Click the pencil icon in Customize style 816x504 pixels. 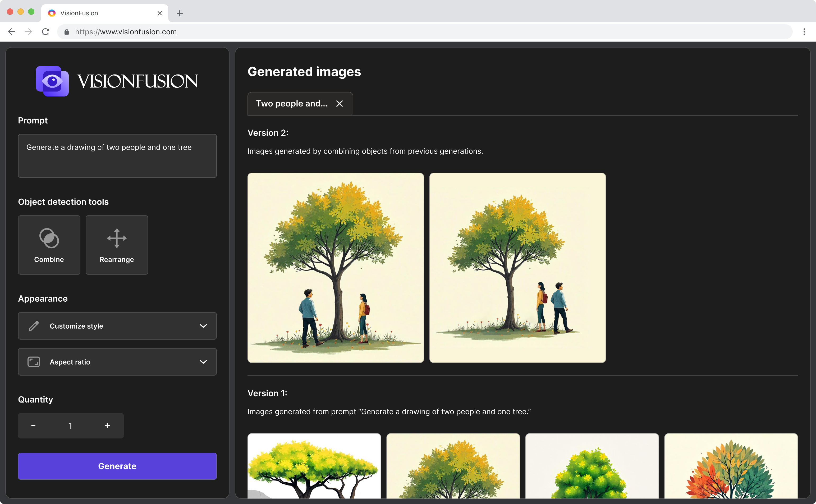34,326
